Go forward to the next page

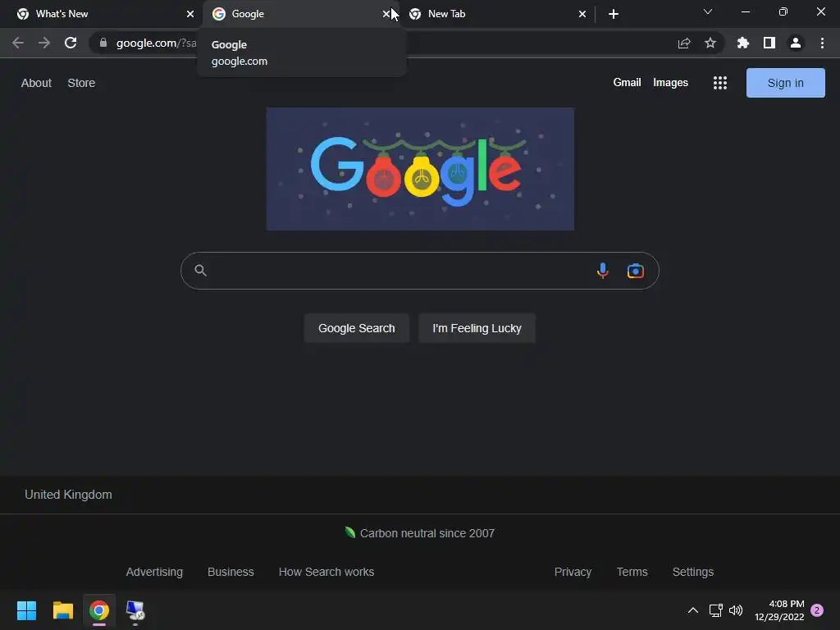pyautogui.click(x=44, y=43)
